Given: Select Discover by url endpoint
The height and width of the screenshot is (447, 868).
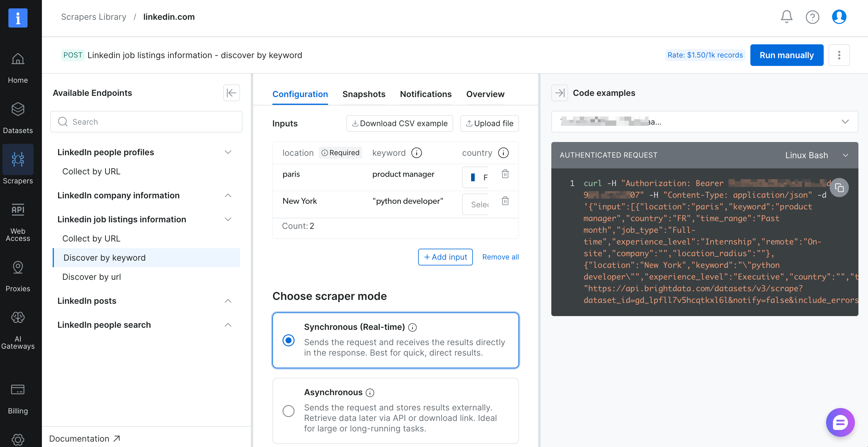Looking at the screenshot, I should 92,277.
